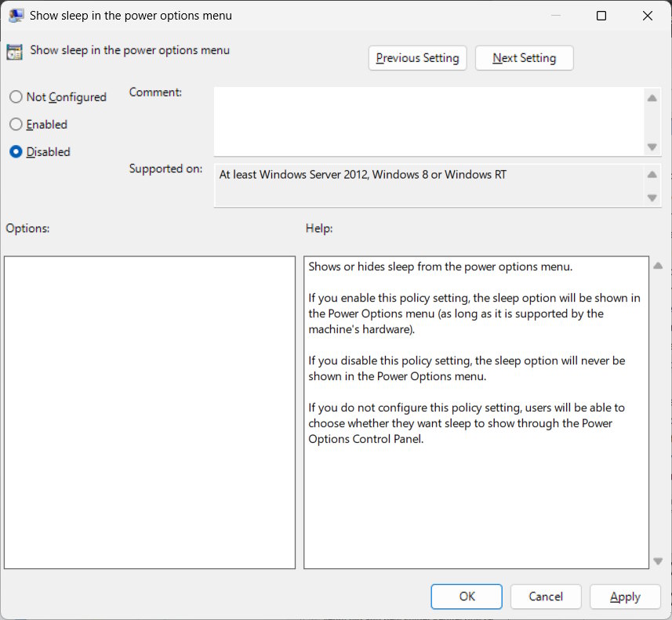The image size is (672, 620).
Task: Click the Comment box scroll-down arrow
Action: pyautogui.click(x=652, y=147)
